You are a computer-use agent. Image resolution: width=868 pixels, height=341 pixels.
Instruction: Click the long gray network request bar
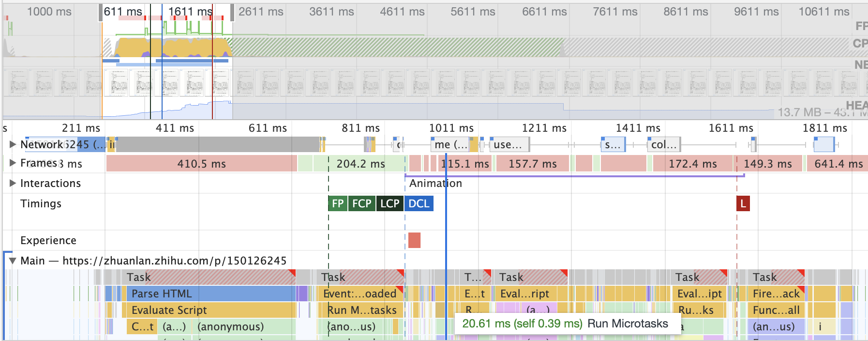tap(218, 144)
